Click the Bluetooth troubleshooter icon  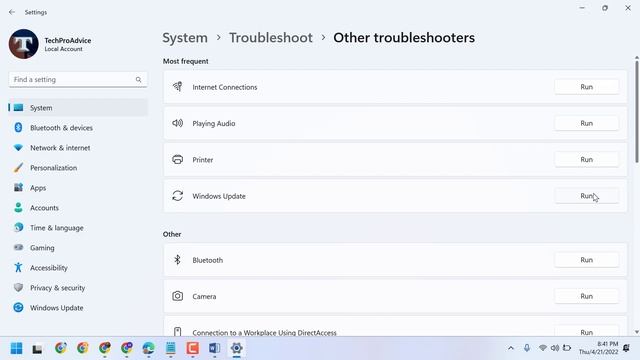pos(178,260)
